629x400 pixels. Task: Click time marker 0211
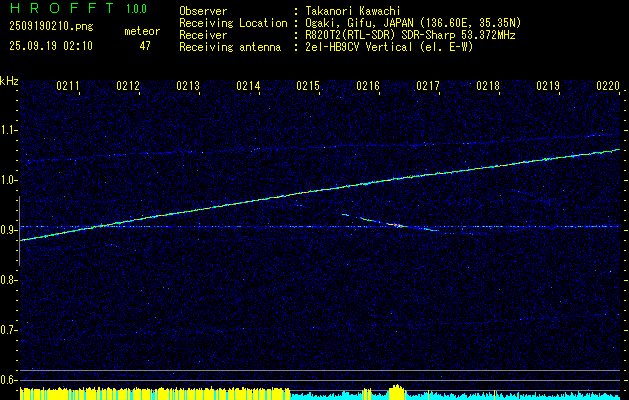point(67,86)
